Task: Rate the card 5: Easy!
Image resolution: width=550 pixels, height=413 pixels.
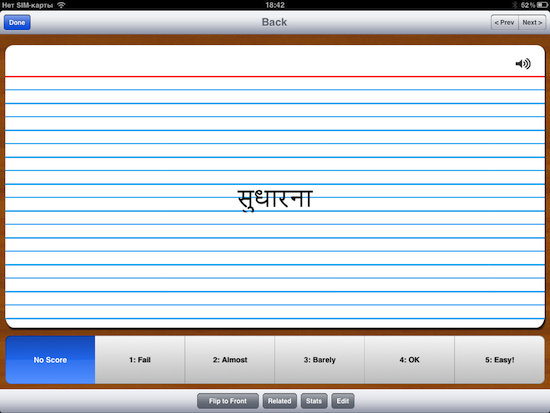Action: point(499,360)
